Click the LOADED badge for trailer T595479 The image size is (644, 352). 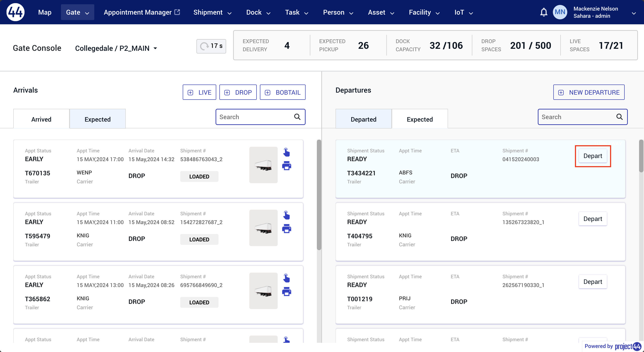click(x=199, y=239)
